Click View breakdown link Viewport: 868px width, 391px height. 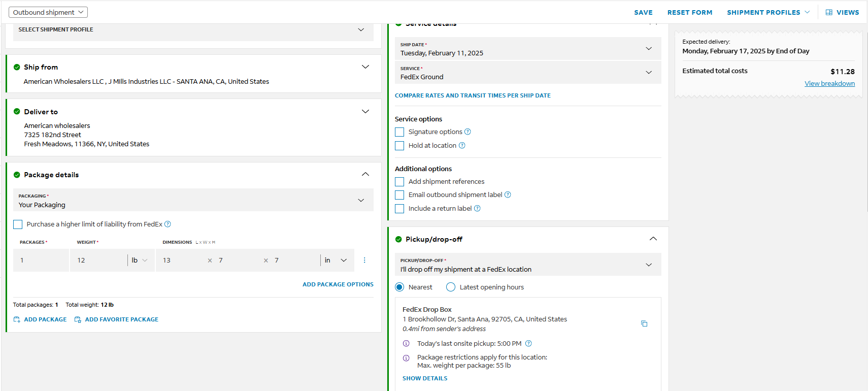pyautogui.click(x=829, y=83)
